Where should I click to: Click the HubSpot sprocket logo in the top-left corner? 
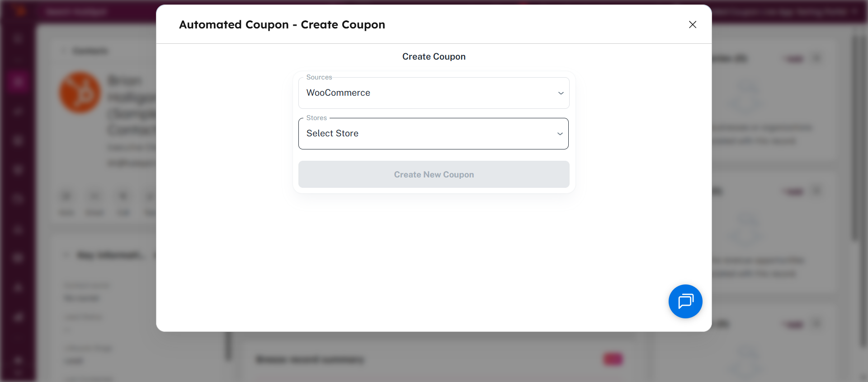19,11
